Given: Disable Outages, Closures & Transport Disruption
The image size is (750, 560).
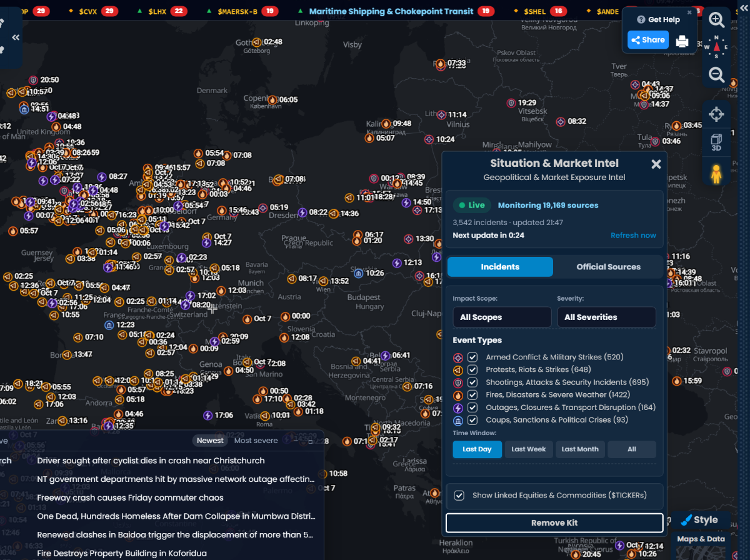Looking at the screenshot, I should (x=472, y=407).
